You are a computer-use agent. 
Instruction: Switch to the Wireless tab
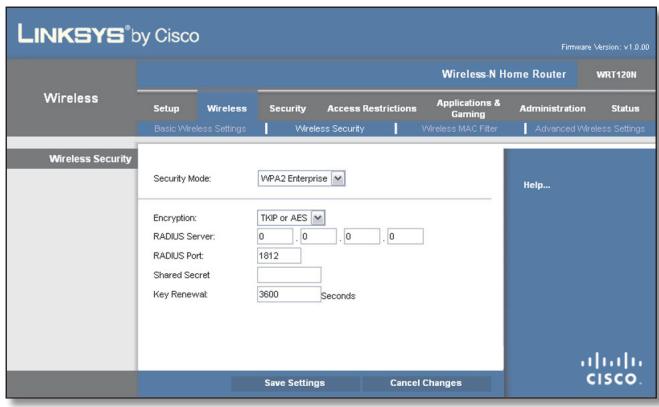point(227,108)
